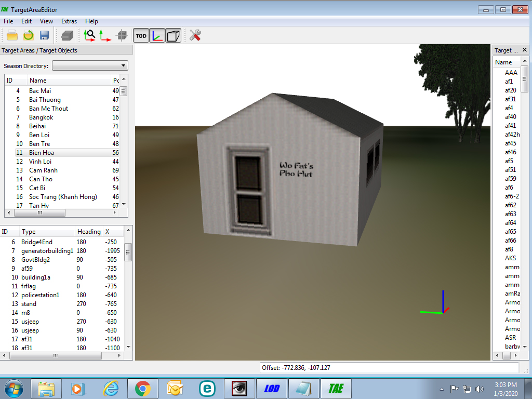Launch the LOD app from taskbar
532x399 pixels.
[272, 389]
